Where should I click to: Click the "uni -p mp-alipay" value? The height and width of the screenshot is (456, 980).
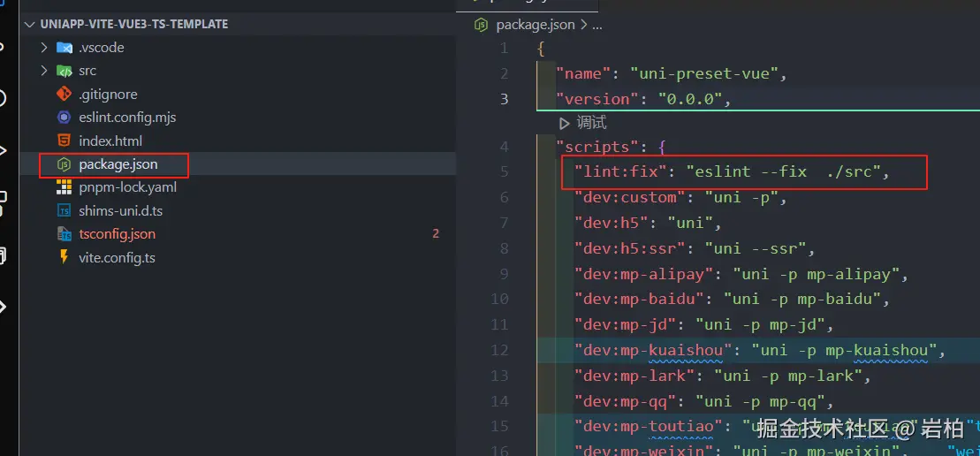click(817, 274)
